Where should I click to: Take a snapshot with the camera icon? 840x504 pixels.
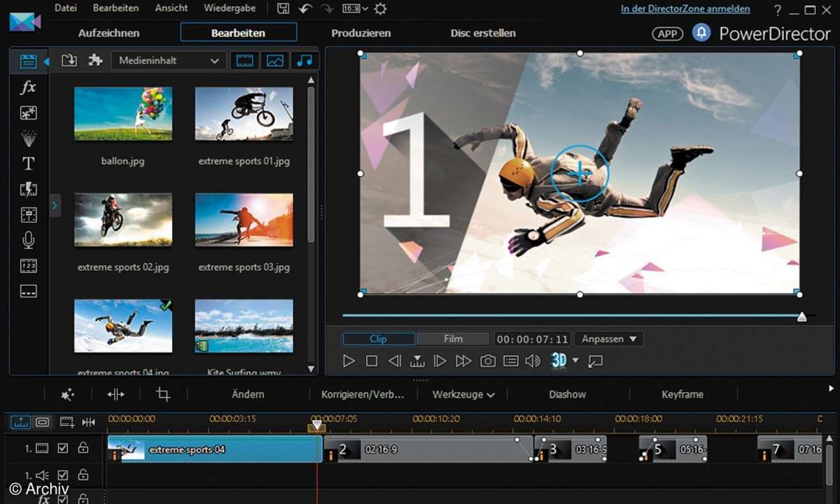click(488, 360)
